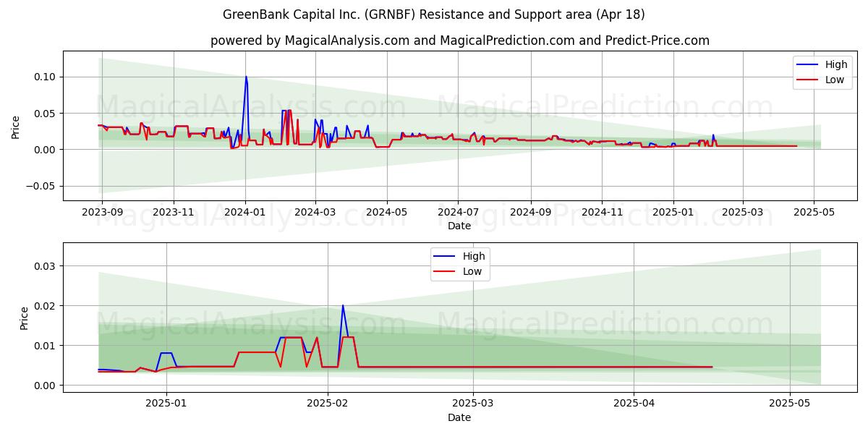
Task: Click the 'Date' axis label under the top chart
Action: (459, 226)
